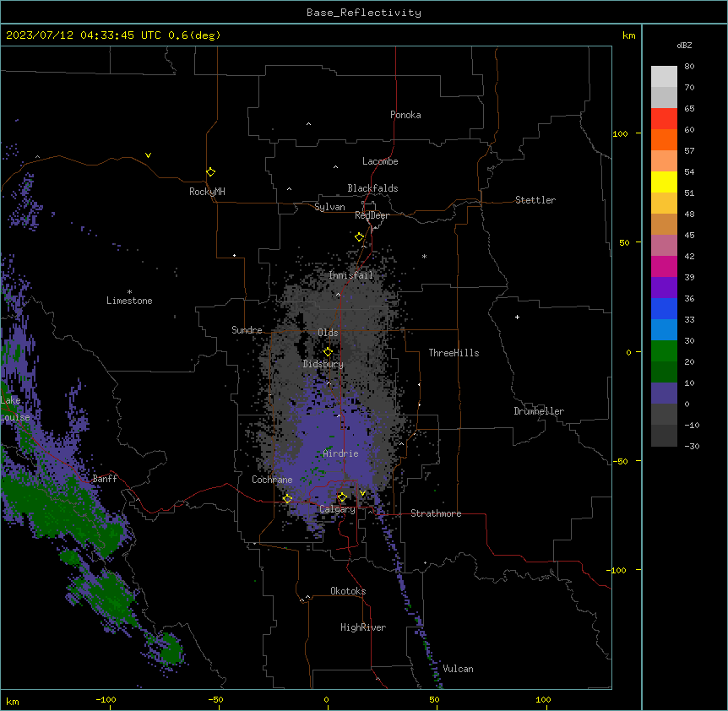Screen dimensions: 728x711
Task: Select the Cochrane label
Action: coord(272,480)
